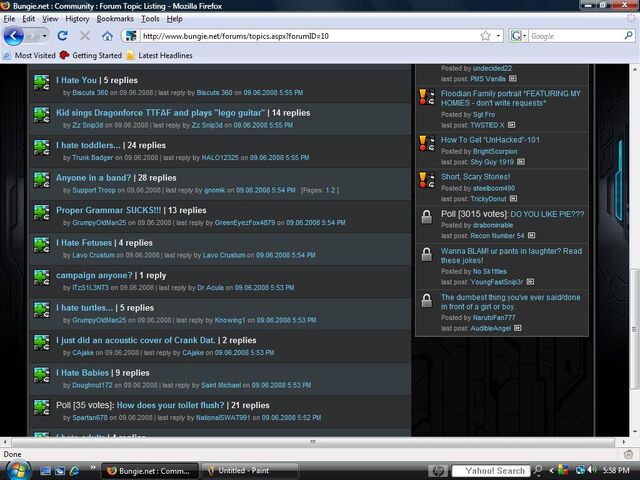Click the topic icon beside campaign anyone?
This screenshot has width=640, height=480.
pyautogui.click(x=42, y=278)
